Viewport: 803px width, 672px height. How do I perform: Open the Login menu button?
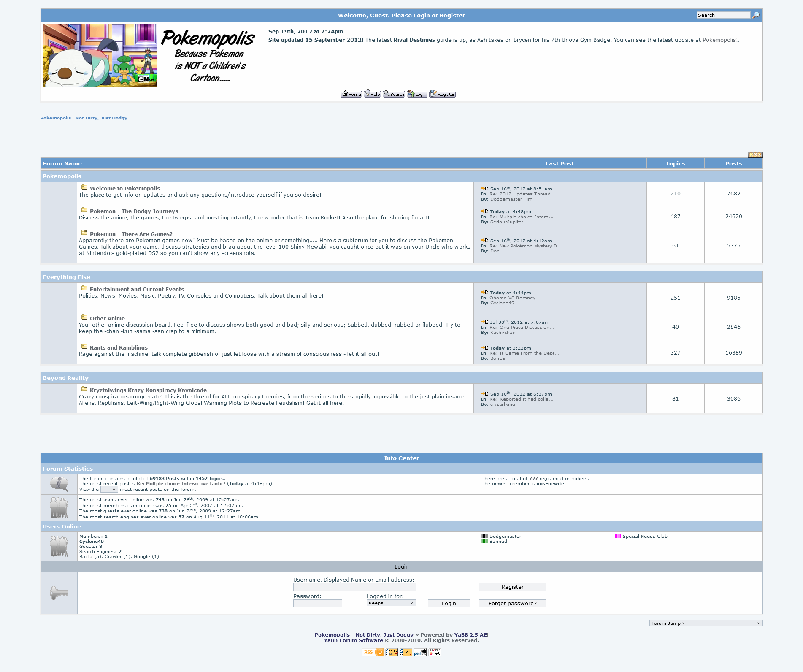[x=417, y=94]
